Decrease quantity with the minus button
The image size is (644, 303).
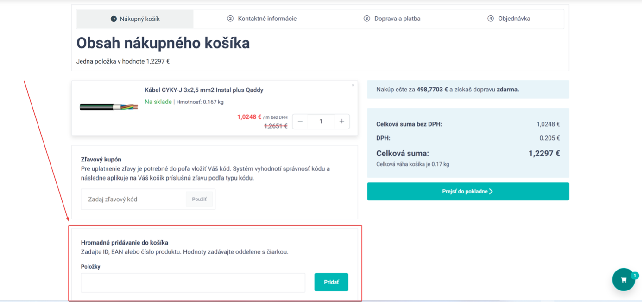(x=300, y=122)
